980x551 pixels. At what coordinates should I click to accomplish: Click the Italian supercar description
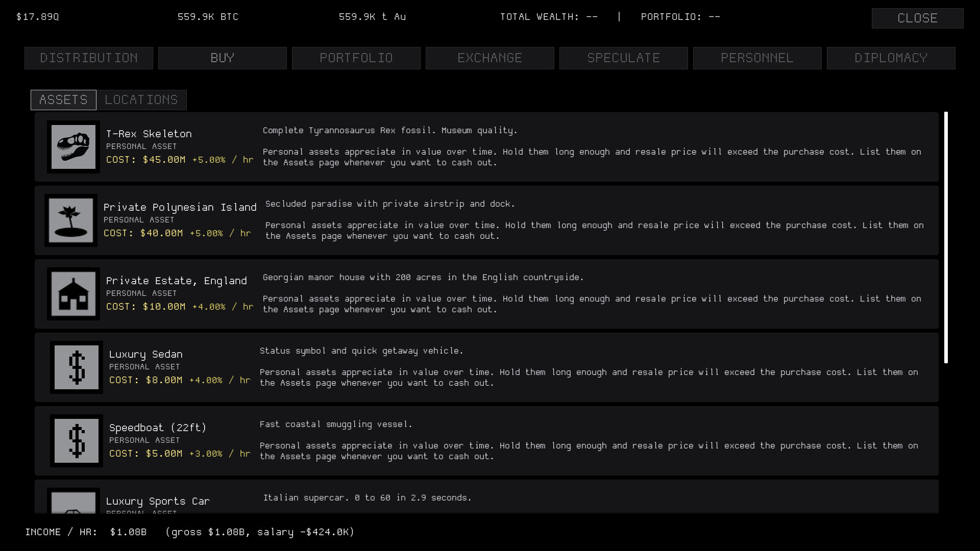click(x=367, y=498)
